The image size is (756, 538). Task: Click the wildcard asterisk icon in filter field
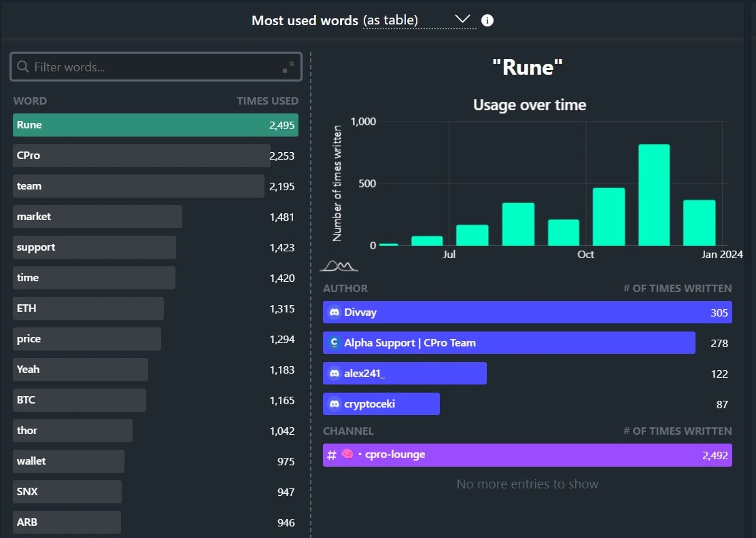point(291,62)
